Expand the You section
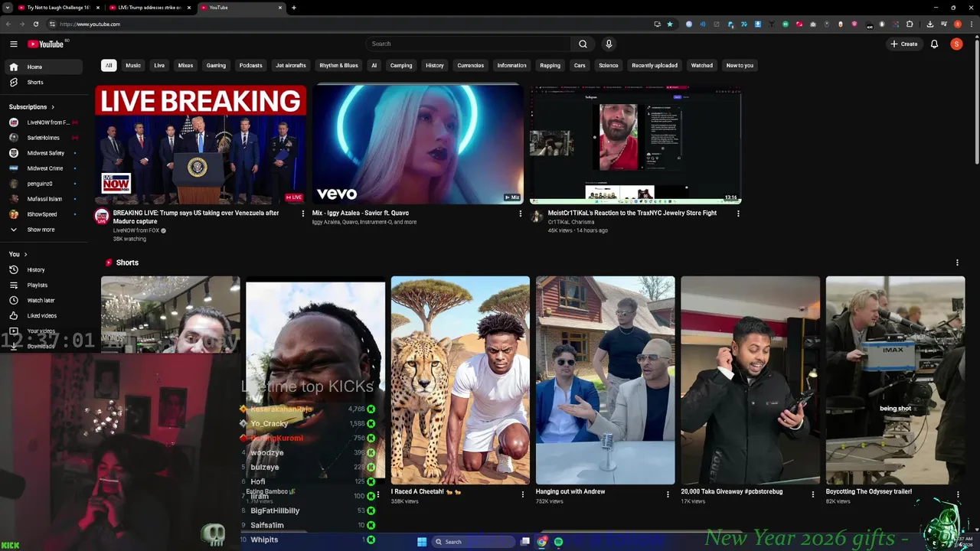The height and width of the screenshot is (551, 980). [x=18, y=254]
